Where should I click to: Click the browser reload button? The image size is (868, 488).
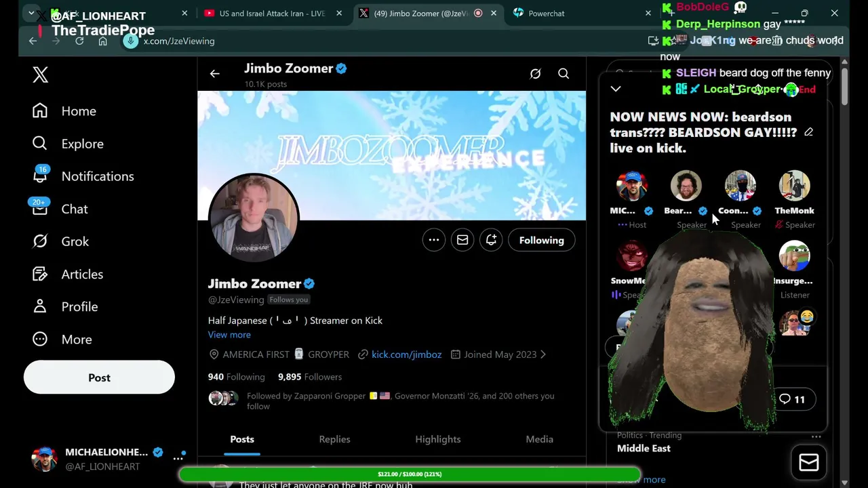click(79, 41)
